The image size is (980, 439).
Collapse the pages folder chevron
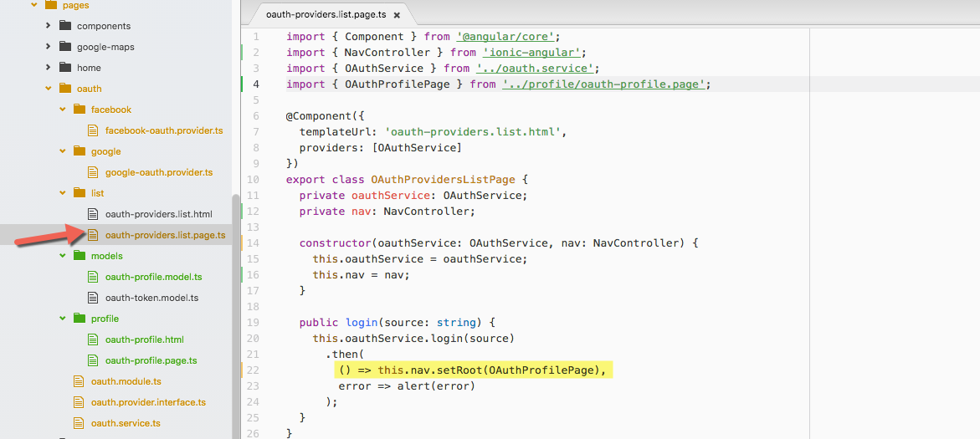(x=34, y=5)
